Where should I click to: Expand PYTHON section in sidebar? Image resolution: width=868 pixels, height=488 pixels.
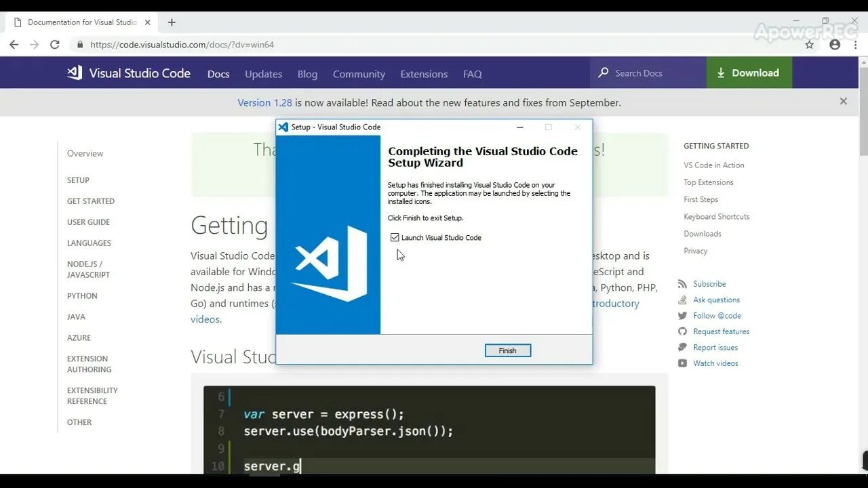tap(82, 296)
